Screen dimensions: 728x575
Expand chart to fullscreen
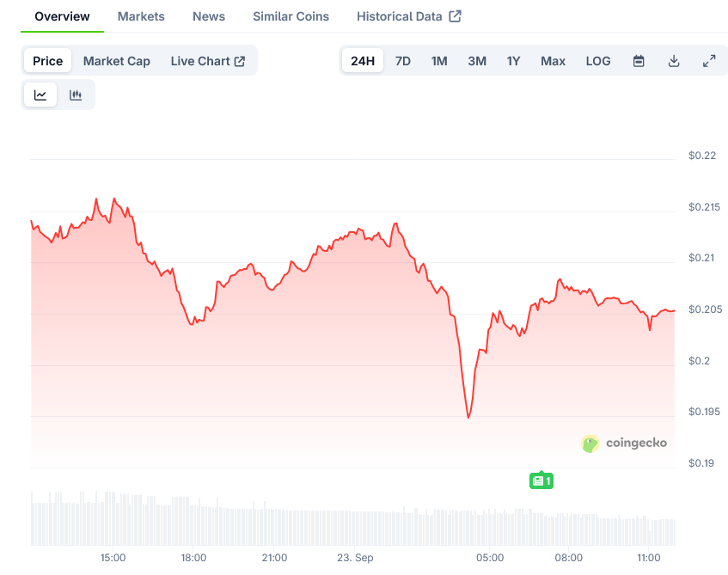[x=709, y=61]
